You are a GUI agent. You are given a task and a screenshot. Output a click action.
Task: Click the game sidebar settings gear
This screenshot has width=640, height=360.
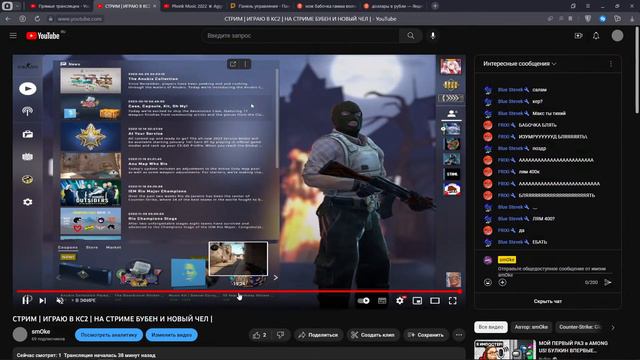click(x=27, y=202)
